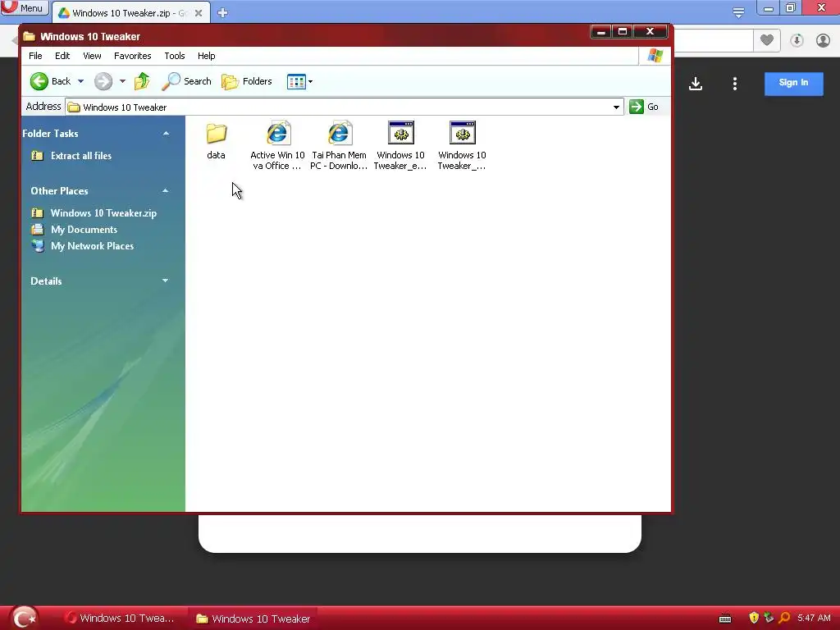Open the Edit menu
Screen dimensions: 840x630
pos(62,56)
